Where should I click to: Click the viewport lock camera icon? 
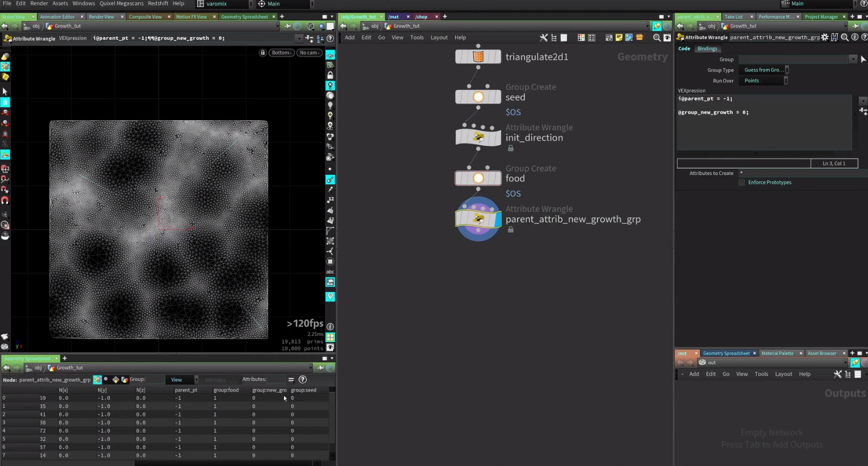(263, 53)
